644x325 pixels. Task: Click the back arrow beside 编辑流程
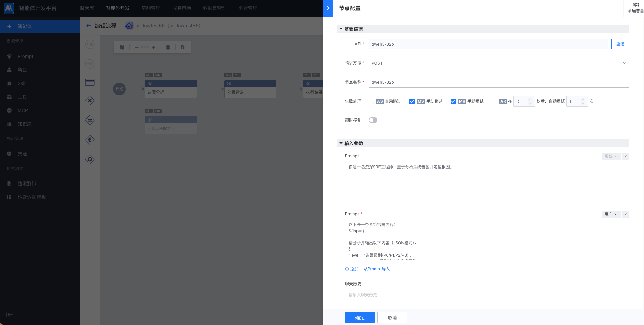(89, 26)
